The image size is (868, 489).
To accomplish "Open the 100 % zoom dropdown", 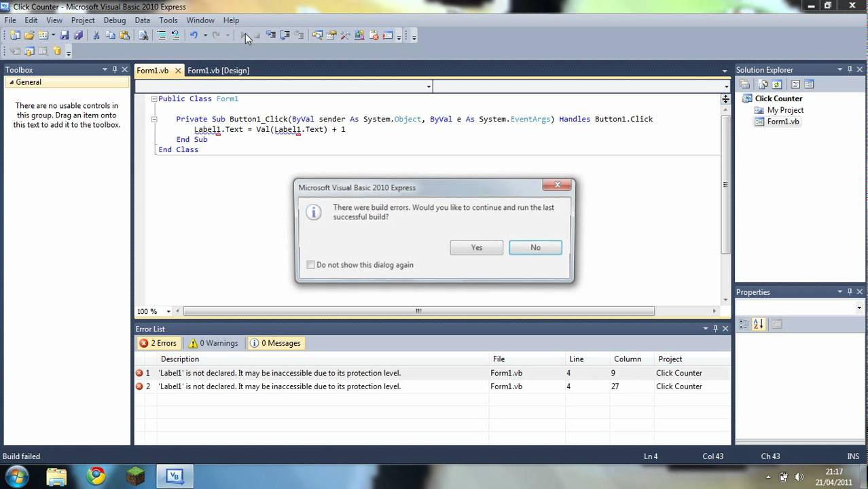I will (x=168, y=312).
